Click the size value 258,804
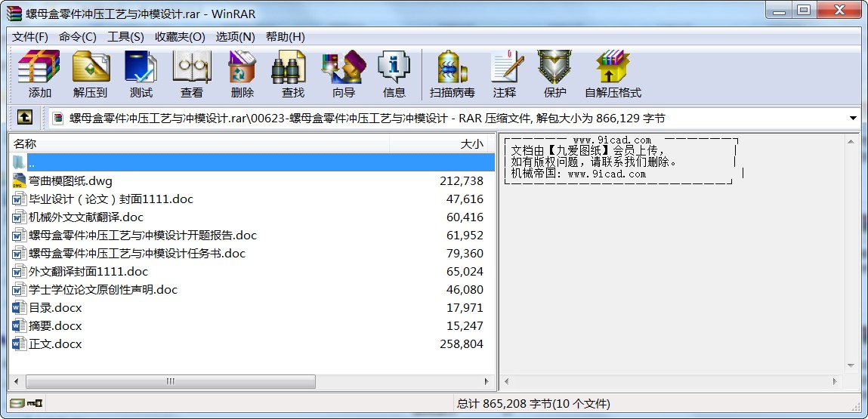 pos(462,344)
